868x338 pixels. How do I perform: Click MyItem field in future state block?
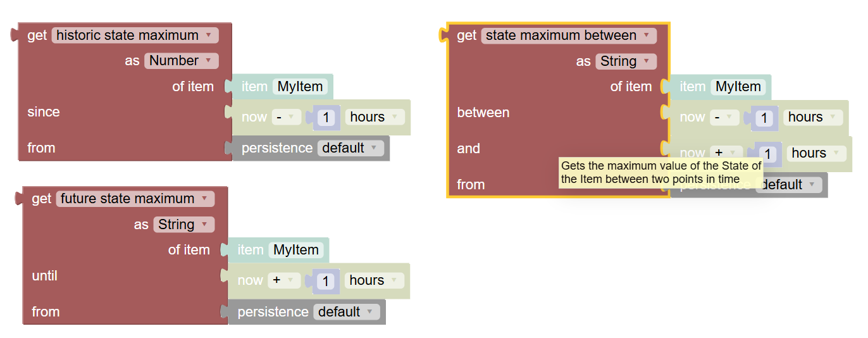295,250
